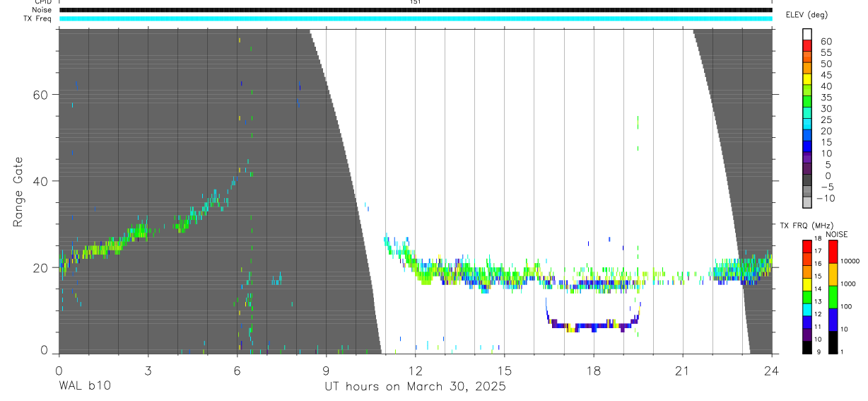The width and height of the screenshot is (868, 401).
Task: Click the '40' tick on the Range Gate axis
Action: click(x=40, y=181)
